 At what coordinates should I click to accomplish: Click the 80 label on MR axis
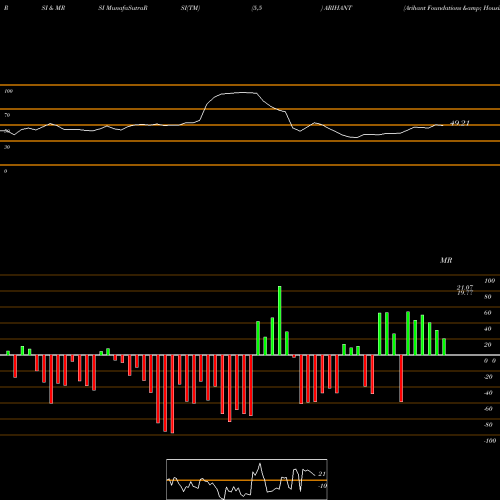(x=488, y=297)
